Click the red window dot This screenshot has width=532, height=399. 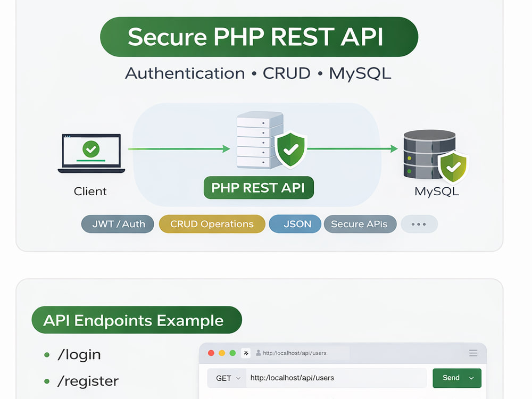coord(211,353)
